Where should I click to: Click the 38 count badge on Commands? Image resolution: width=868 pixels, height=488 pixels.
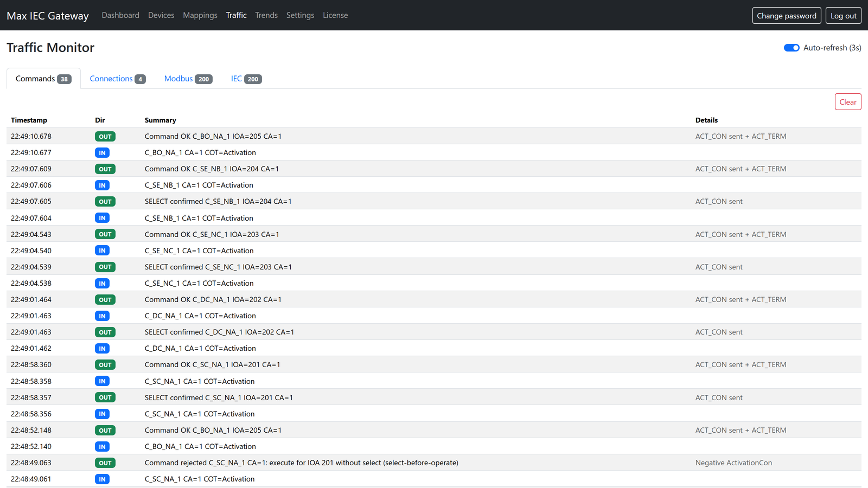tap(64, 79)
